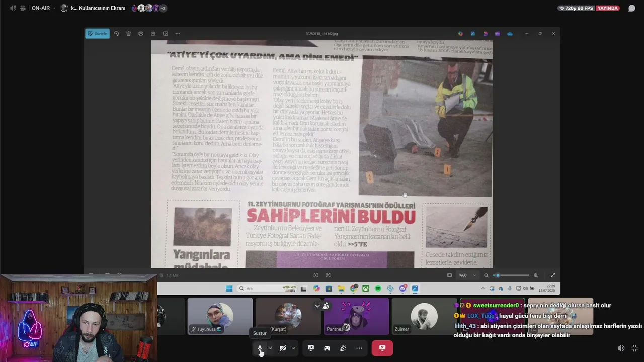Click the zoom in magnifier icon
644x362 pixels.
coord(536,275)
